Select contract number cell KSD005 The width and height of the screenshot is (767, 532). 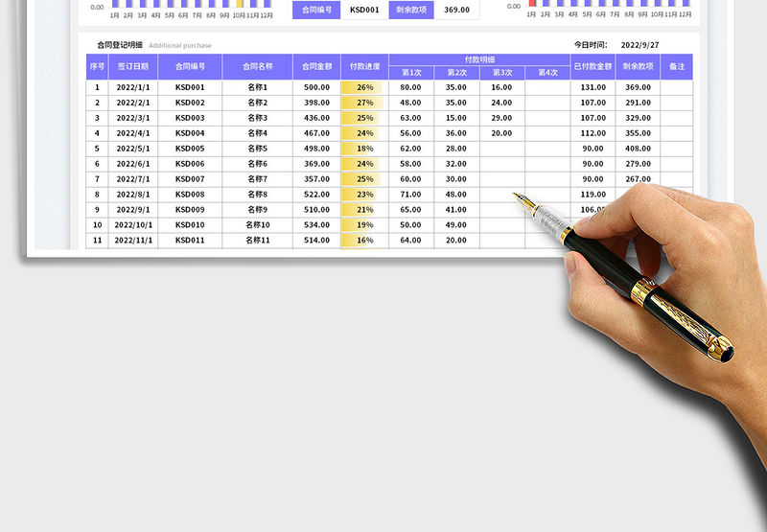pyautogui.click(x=190, y=149)
